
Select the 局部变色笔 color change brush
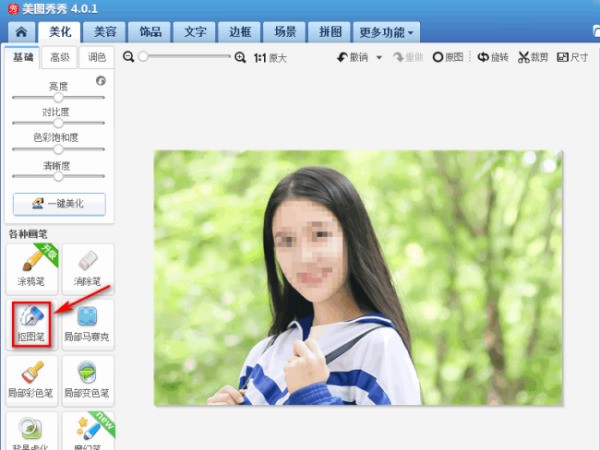click(87, 378)
